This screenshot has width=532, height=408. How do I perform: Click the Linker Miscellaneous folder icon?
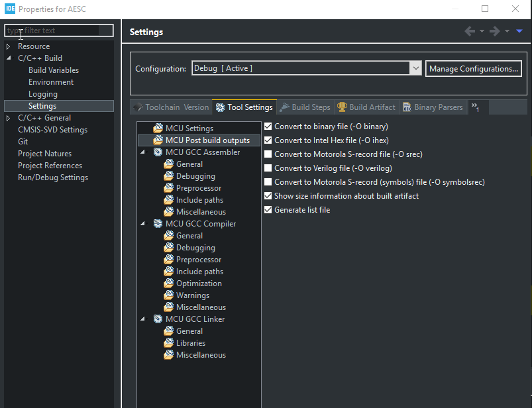coord(169,355)
